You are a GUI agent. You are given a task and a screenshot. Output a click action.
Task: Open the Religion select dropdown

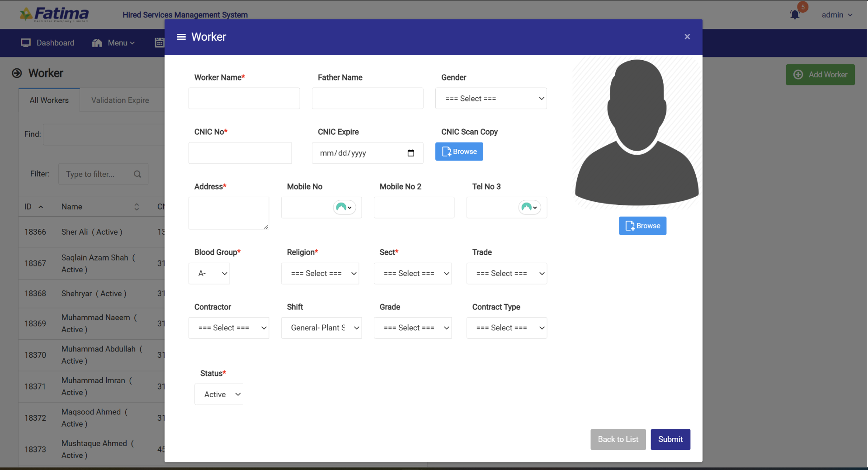pyautogui.click(x=320, y=273)
